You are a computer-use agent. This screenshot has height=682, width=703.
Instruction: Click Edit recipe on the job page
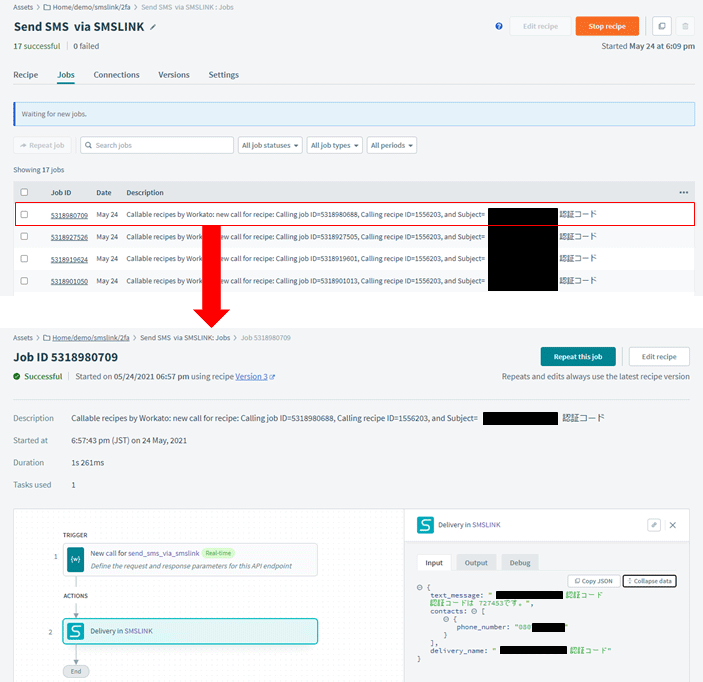(659, 357)
